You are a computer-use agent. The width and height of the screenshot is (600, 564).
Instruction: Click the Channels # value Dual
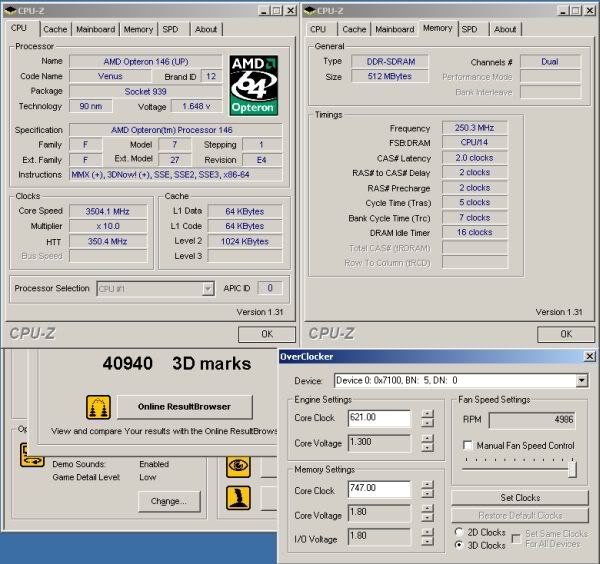point(550,62)
